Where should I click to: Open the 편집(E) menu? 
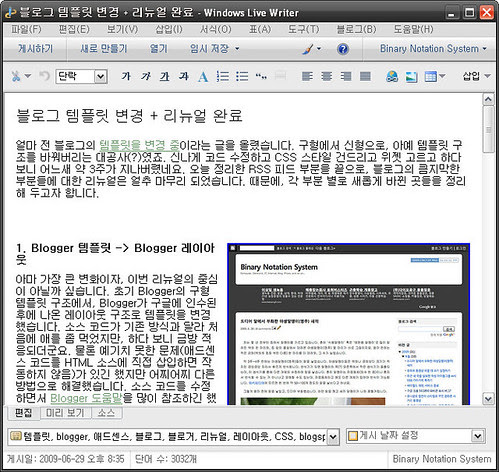point(74,29)
